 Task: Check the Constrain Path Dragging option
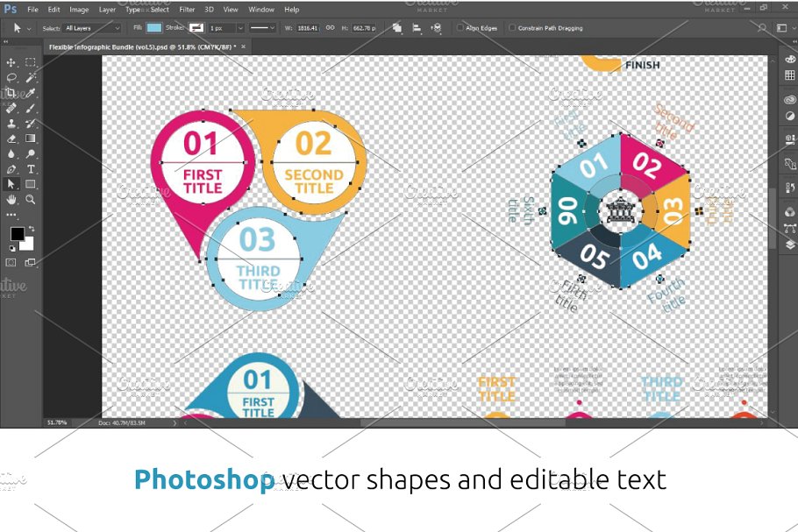511,28
